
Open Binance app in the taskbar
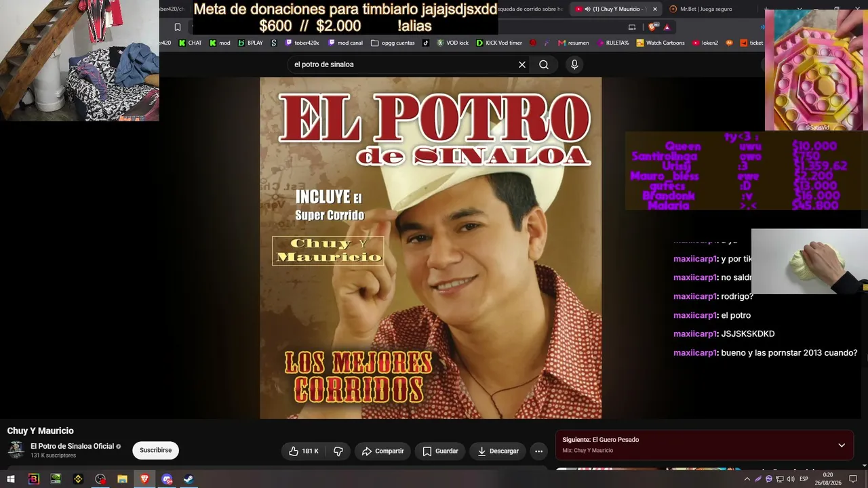pos(78,479)
